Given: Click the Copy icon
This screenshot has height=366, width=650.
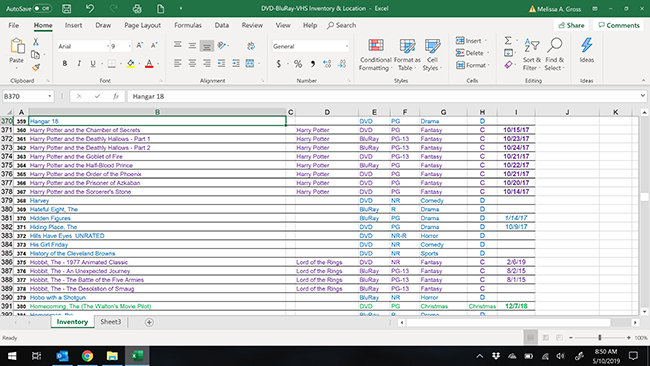Looking at the screenshot, I should [36, 54].
